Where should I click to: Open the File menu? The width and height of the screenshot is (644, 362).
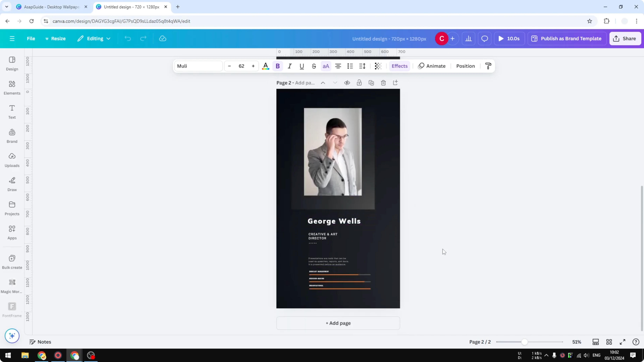tap(31, 38)
